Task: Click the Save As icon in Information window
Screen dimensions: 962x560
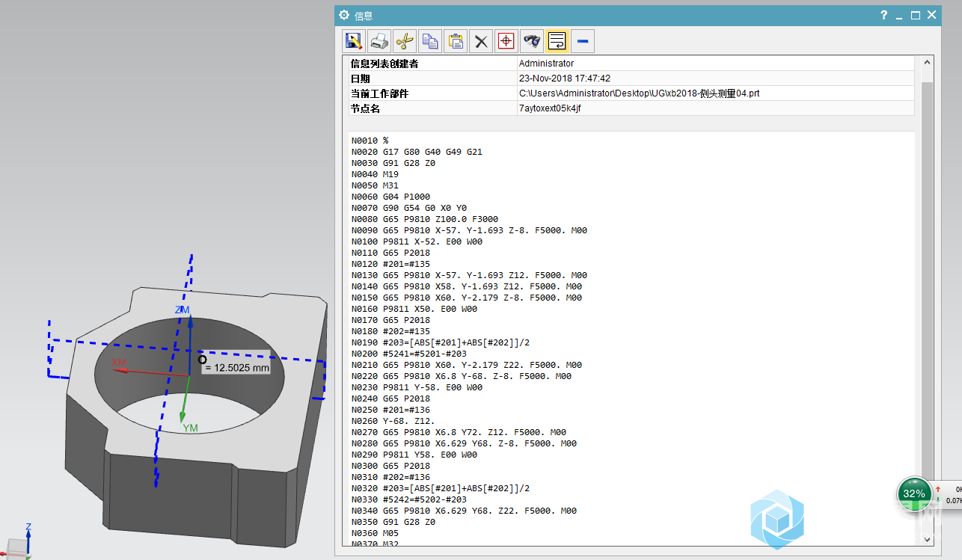Action: tap(355, 41)
